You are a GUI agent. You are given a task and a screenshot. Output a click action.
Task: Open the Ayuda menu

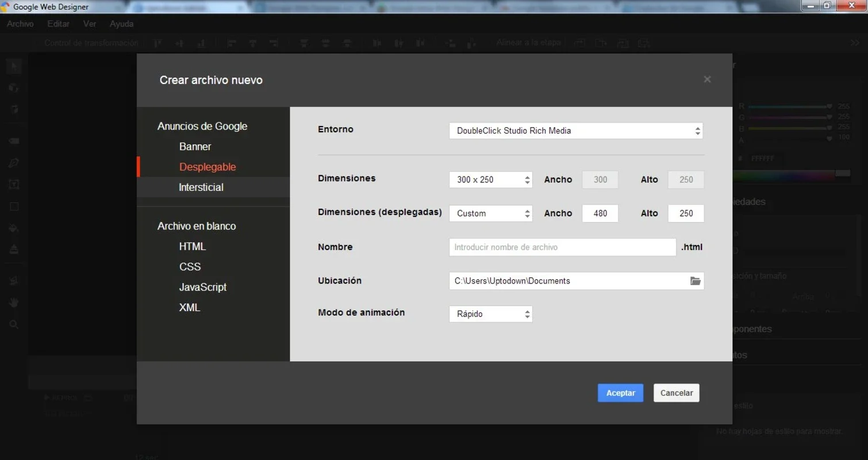pyautogui.click(x=121, y=24)
